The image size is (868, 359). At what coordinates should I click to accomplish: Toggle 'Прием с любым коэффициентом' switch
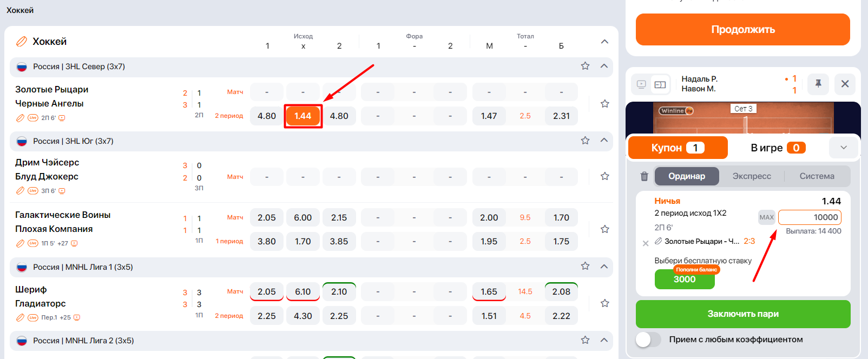coord(648,340)
